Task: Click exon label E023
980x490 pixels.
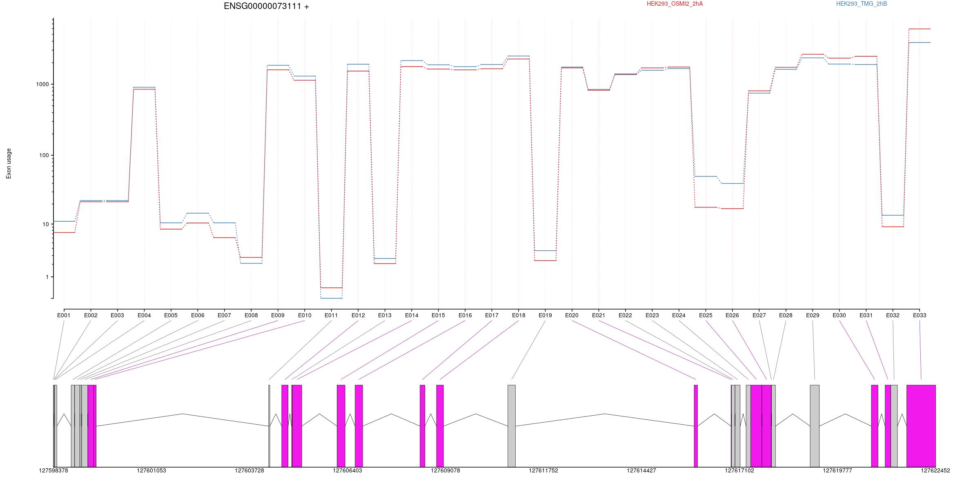Action: pos(652,315)
